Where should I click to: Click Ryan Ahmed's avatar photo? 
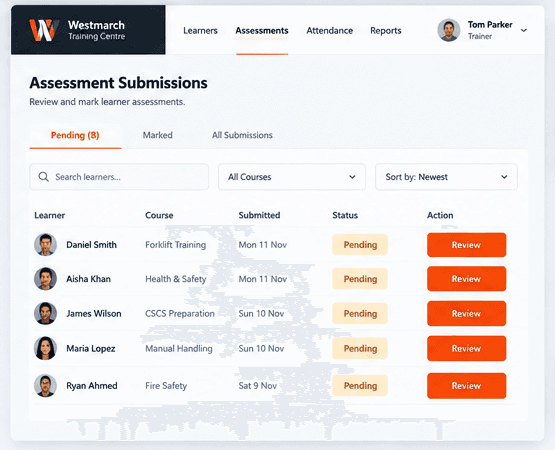(45, 386)
